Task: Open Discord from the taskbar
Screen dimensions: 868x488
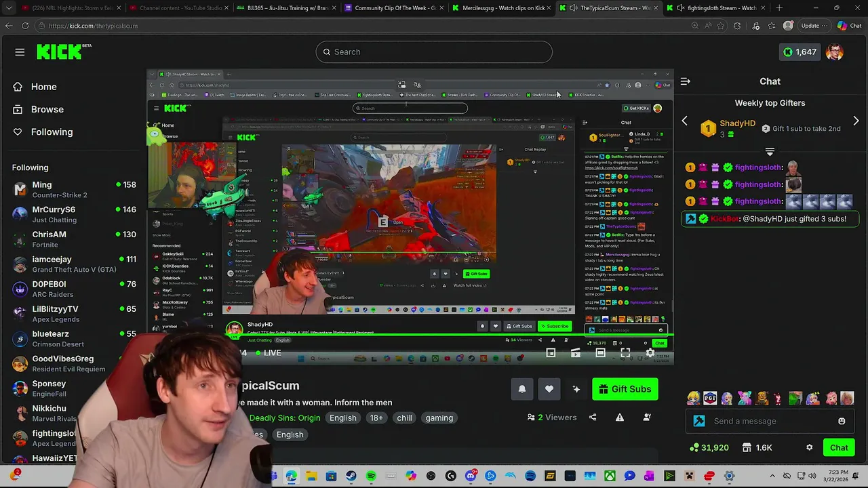Action: click(471, 476)
